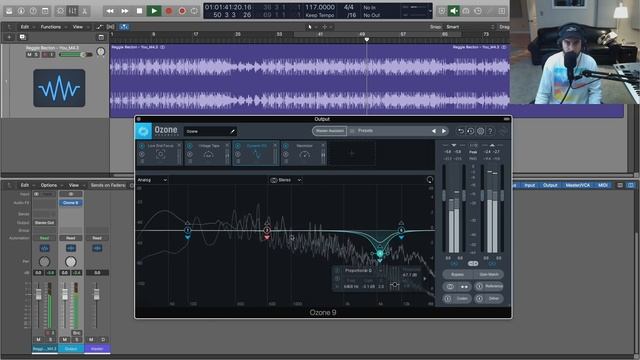
Task: Add a new Ozone module with plus slot
Action: [x=352, y=153]
